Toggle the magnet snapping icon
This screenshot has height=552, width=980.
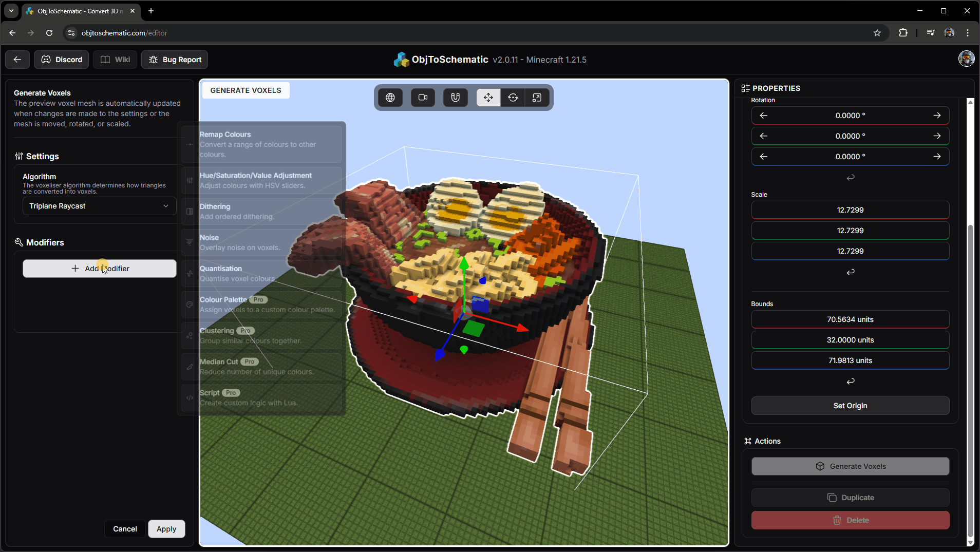tap(456, 98)
